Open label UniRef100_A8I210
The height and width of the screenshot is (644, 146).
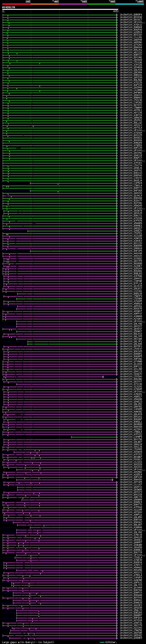131,53
